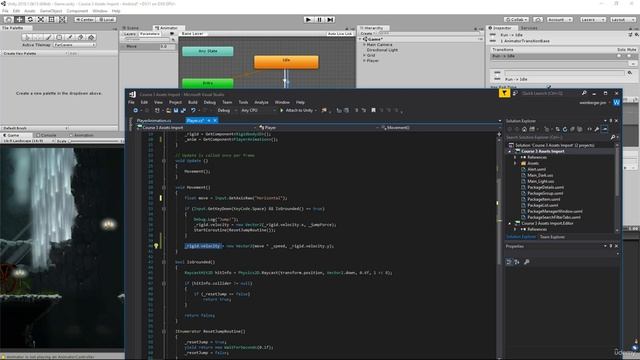Open the Movement() member dropdown
Image resolution: width=640 pixels, height=360 pixels.
point(440,128)
